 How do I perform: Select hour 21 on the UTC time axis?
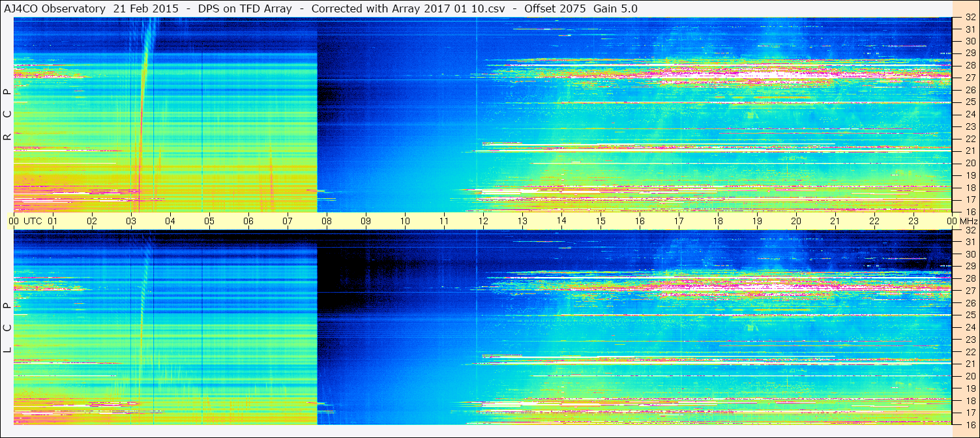click(x=835, y=221)
